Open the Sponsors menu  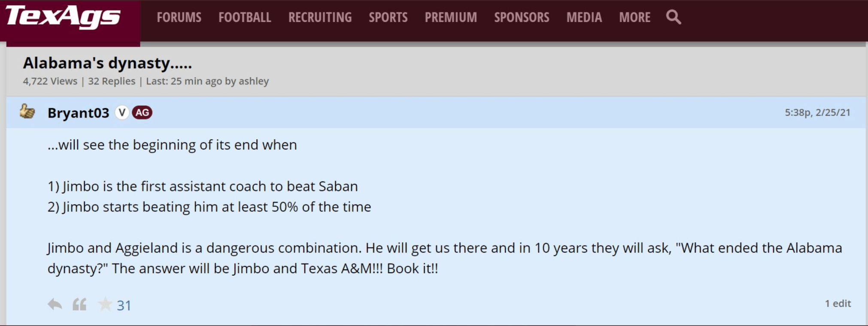click(522, 17)
